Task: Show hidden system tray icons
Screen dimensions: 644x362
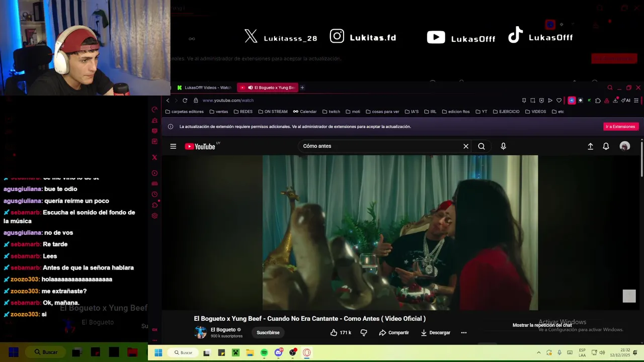Action: pyautogui.click(x=539, y=353)
